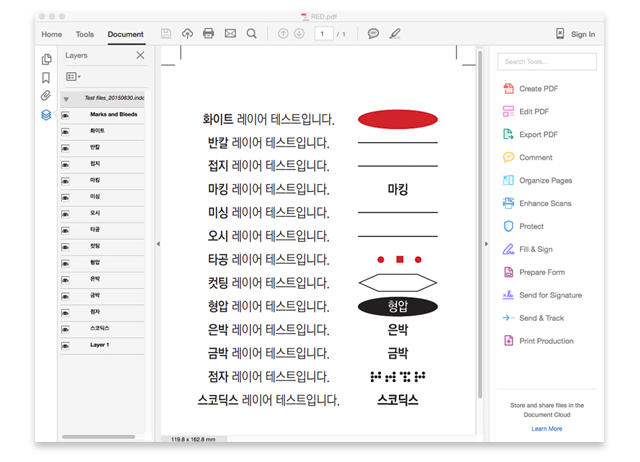
Task: Open the Page Thumbnails panel icon
Action: point(47,59)
